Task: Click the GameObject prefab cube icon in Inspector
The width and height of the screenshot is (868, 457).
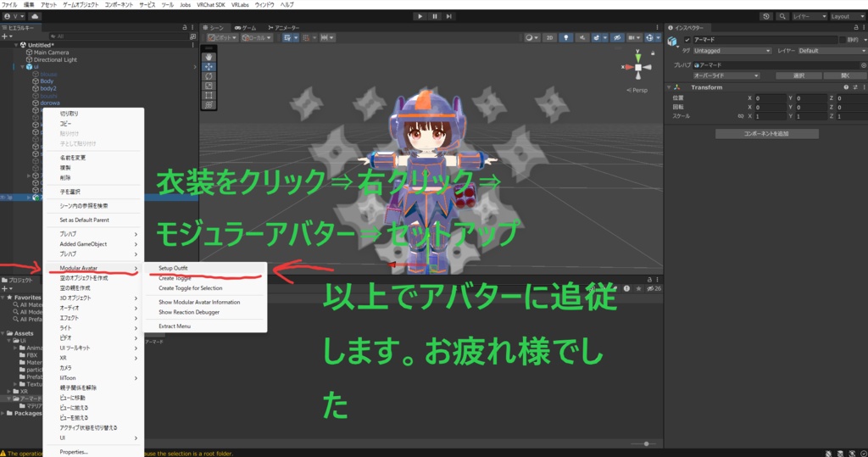Action: point(672,41)
